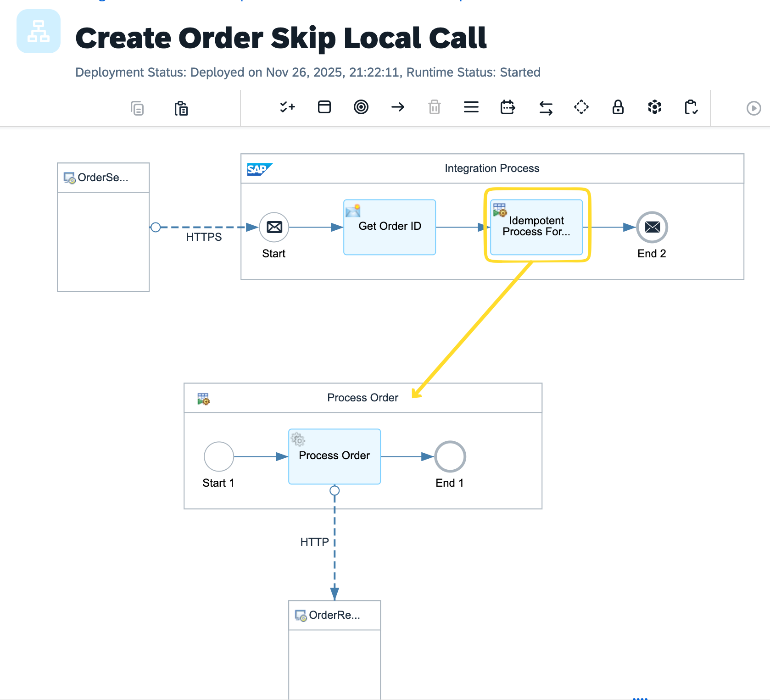Viewport: 770px width, 700px height.
Task: Click the right-arrow toolbar icon
Action: click(398, 107)
